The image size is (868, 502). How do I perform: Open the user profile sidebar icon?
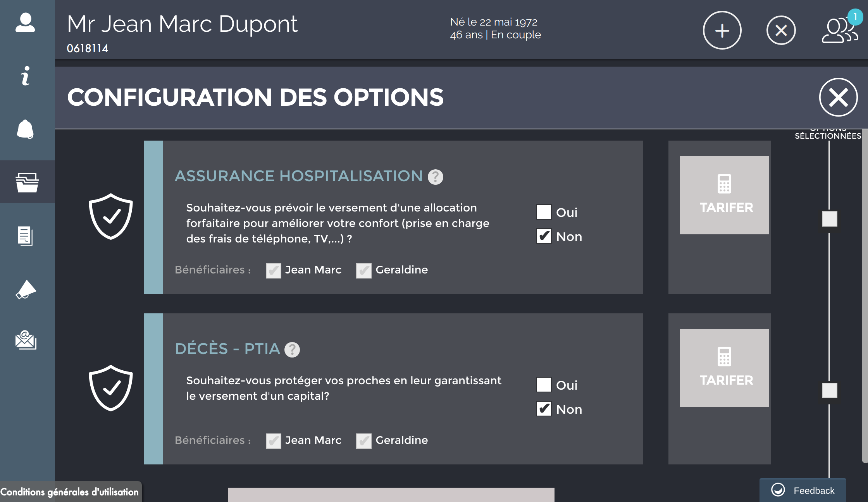(25, 22)
